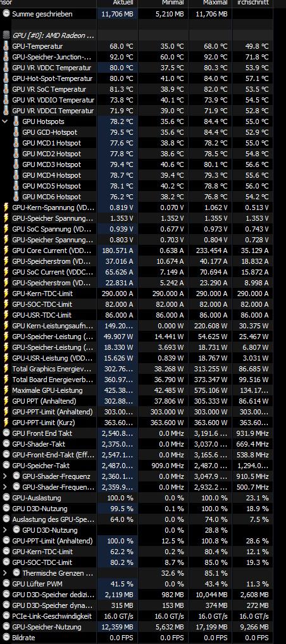This screenshot has height=644, width=286.
Task: Select the GPU MCD2 Hotspot row
Action: click(x=137, y=154)
